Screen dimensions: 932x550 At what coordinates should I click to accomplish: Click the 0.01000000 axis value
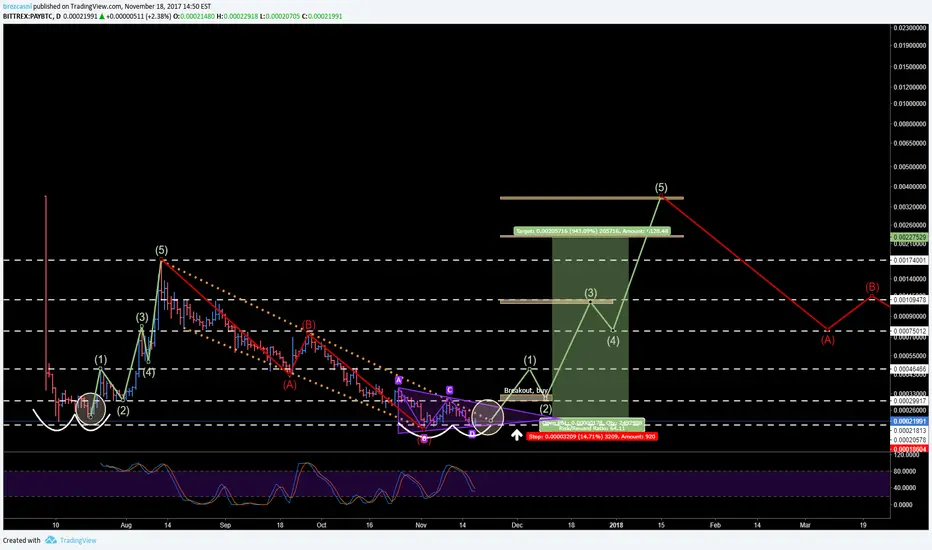click(x=910, y=103)
